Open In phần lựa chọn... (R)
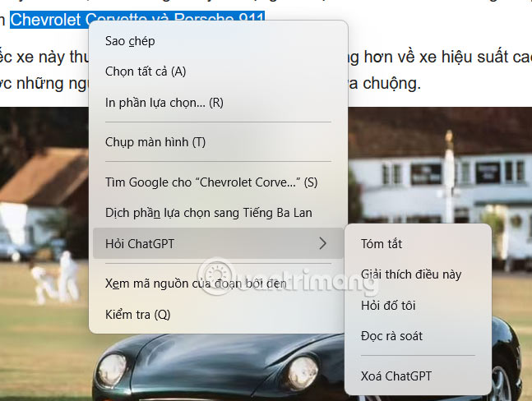Image resolution: width=532 pixels, height=401 pixels. tap(218, 103)
